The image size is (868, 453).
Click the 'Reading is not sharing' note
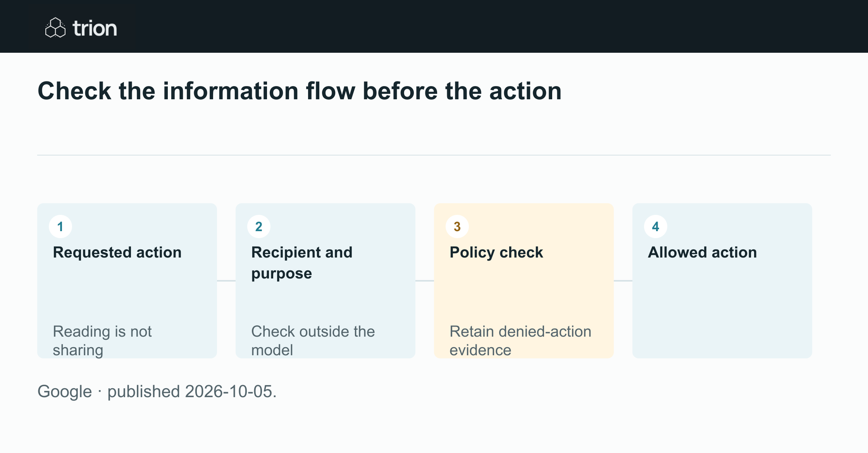102,341
